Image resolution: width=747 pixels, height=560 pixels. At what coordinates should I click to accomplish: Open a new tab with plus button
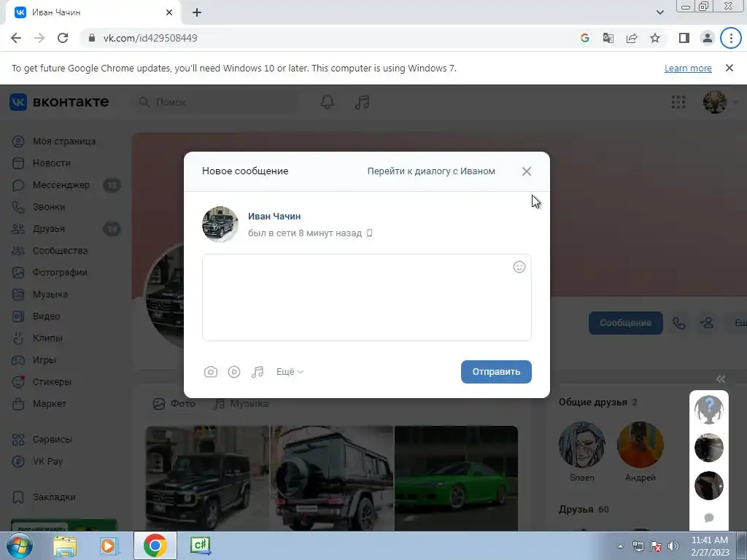pos(197,13)
